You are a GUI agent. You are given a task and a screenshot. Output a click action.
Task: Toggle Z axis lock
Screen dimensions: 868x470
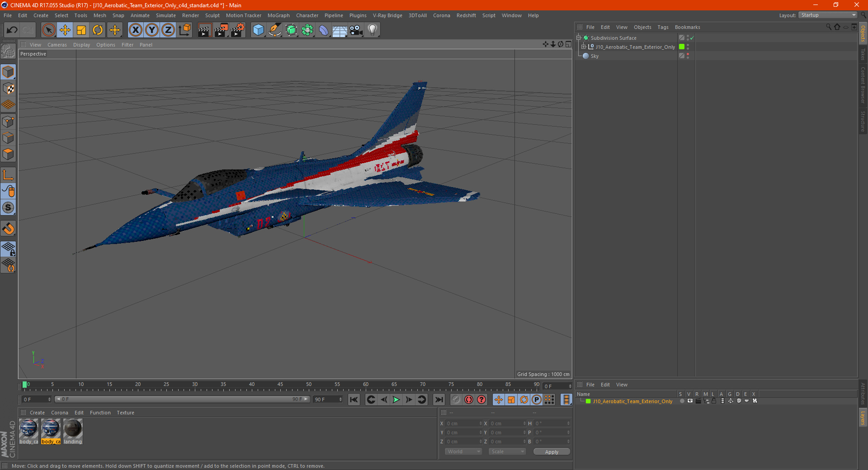[x=168, y=30]
